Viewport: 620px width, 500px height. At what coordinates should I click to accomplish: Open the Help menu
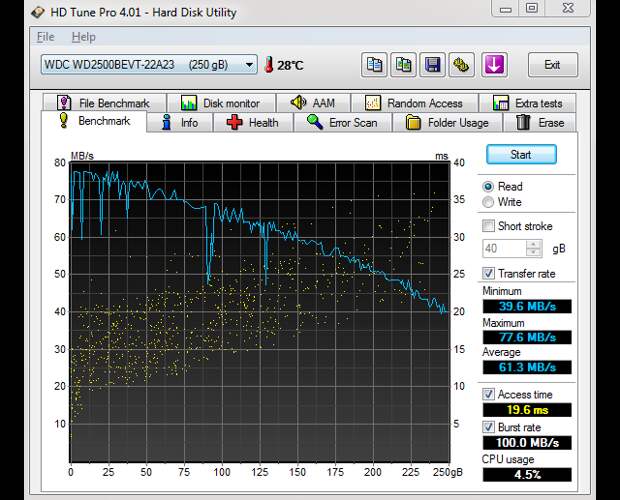coord(83,37)
